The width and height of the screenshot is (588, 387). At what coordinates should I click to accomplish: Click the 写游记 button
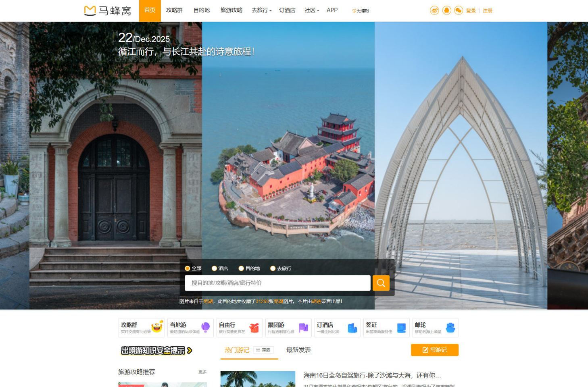pyautogui.click(x=434, y=350)
